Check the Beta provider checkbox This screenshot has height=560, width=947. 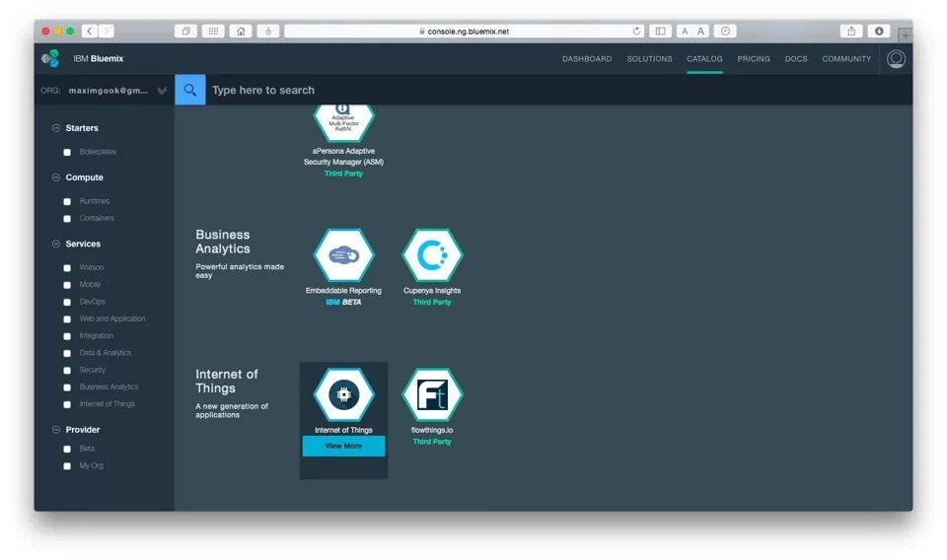67,449
